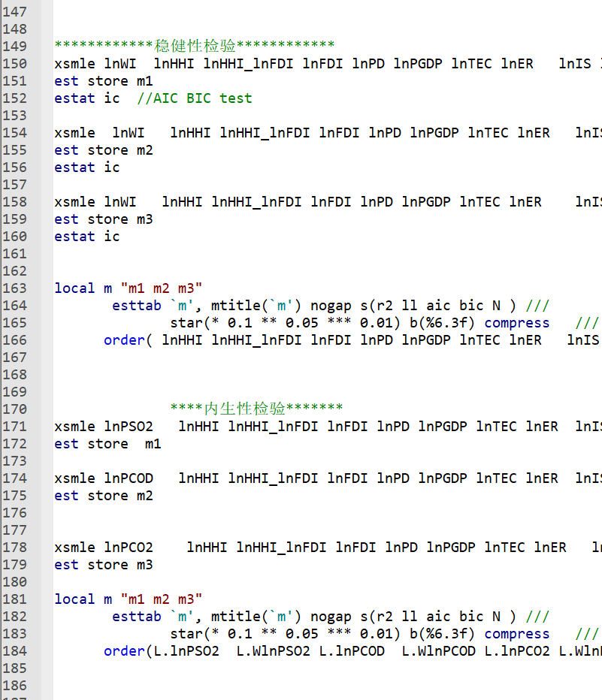Image resolution: width=602 pixels, height=700 pixels.
Task: Click "L.lnPCOD" on line 184
Action: coord(352,651)
